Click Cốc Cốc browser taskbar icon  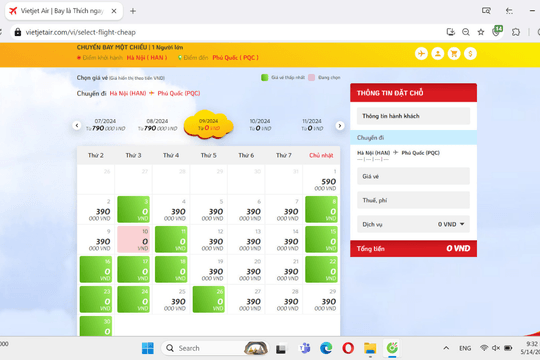point(392,348)
